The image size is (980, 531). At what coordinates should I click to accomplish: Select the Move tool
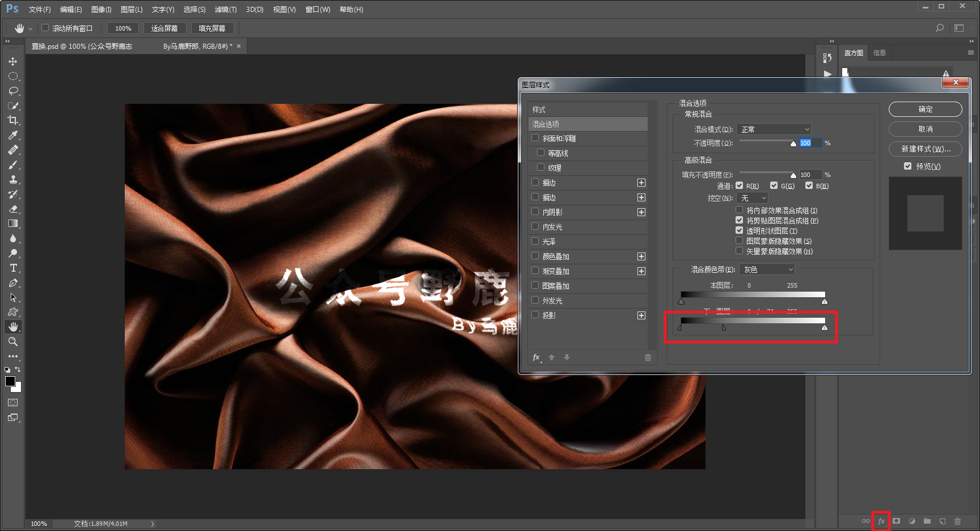(x=13, y=61)
